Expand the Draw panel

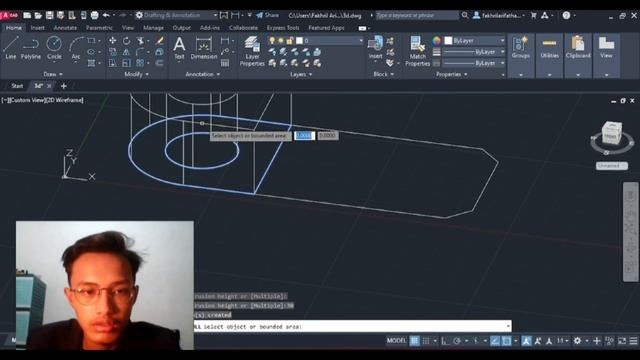pyautogui.click(x=53, y=74)
